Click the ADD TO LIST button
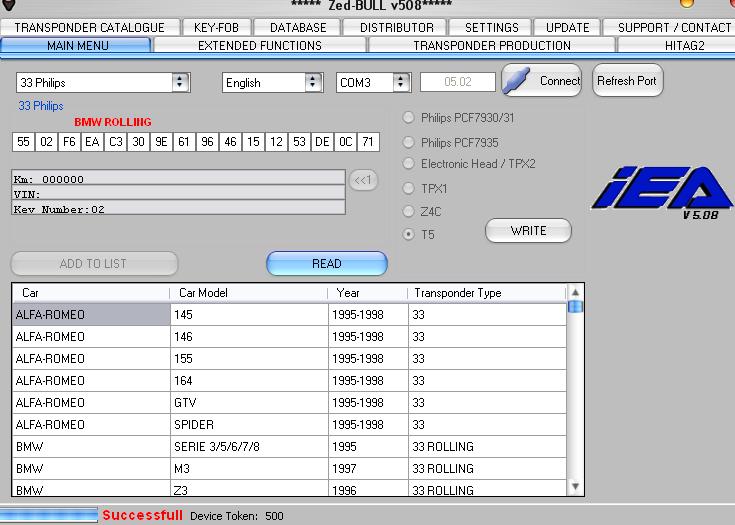 click(94, 263)
